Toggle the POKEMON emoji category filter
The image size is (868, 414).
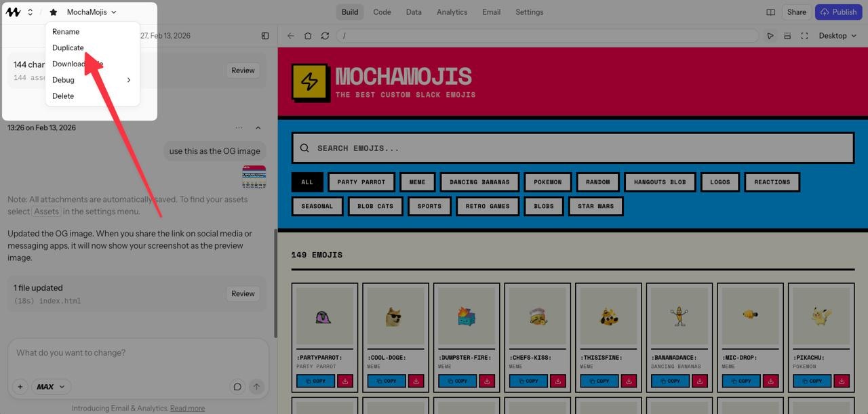(547, 182)
